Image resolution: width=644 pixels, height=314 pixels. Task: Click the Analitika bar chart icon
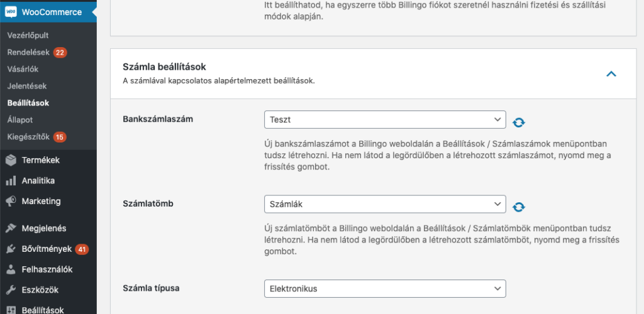tap(11, 181)
